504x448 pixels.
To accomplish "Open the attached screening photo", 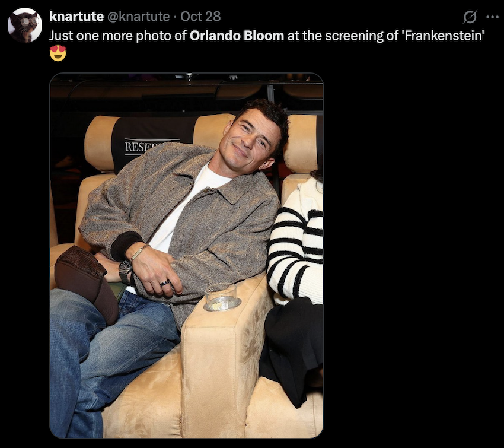I will click(186, 255).
